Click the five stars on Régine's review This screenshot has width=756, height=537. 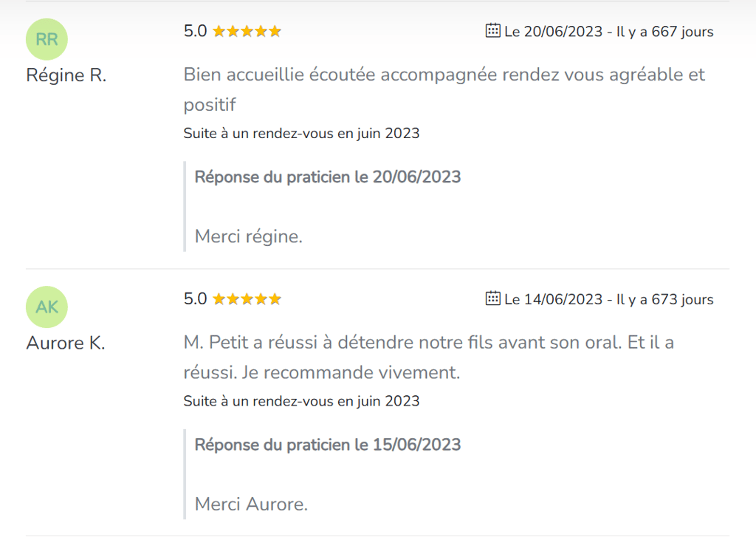[x=247, y=32]
